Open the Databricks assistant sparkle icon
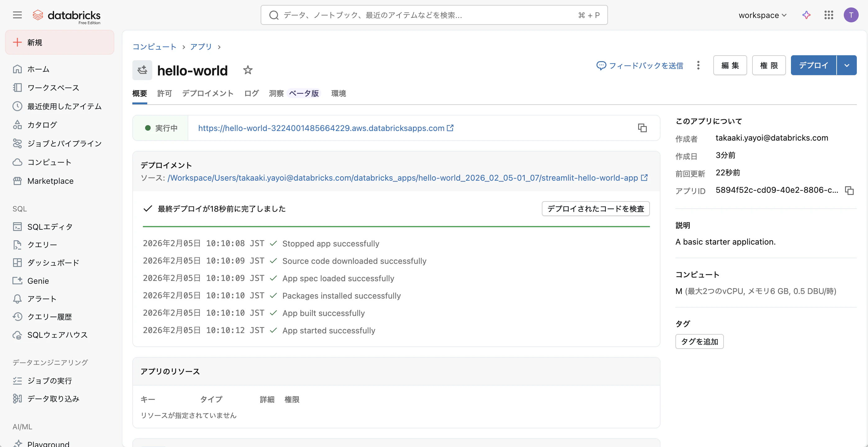868x447 pixels. point(806,15)
